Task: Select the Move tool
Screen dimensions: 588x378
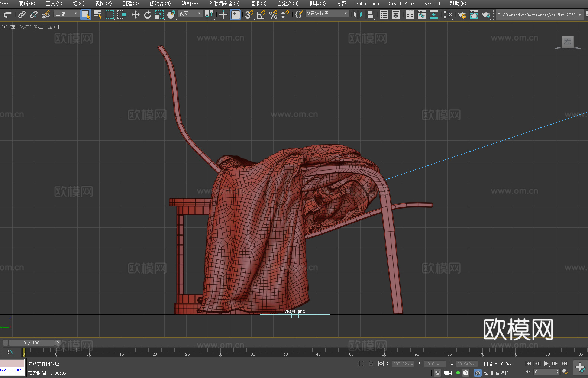Action: point(136,14)
